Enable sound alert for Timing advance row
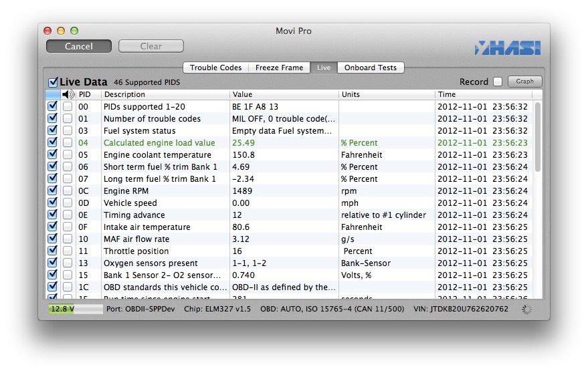588x373 pixels. click(x=68, y=215)
